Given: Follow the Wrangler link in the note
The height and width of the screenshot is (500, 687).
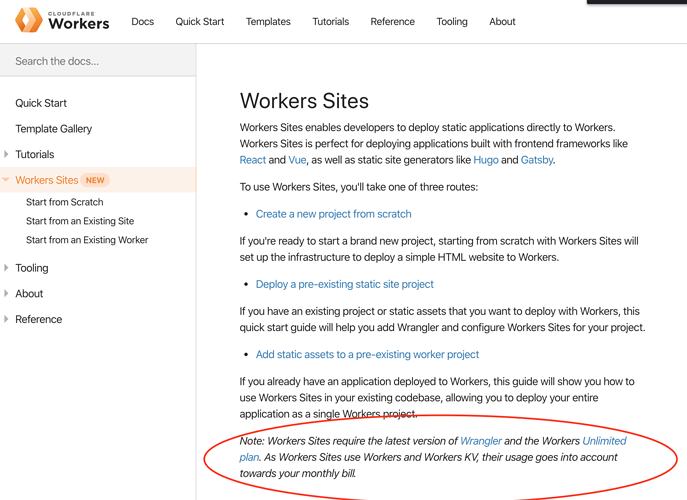Looking at the screenshot, I should coord(481,441).
